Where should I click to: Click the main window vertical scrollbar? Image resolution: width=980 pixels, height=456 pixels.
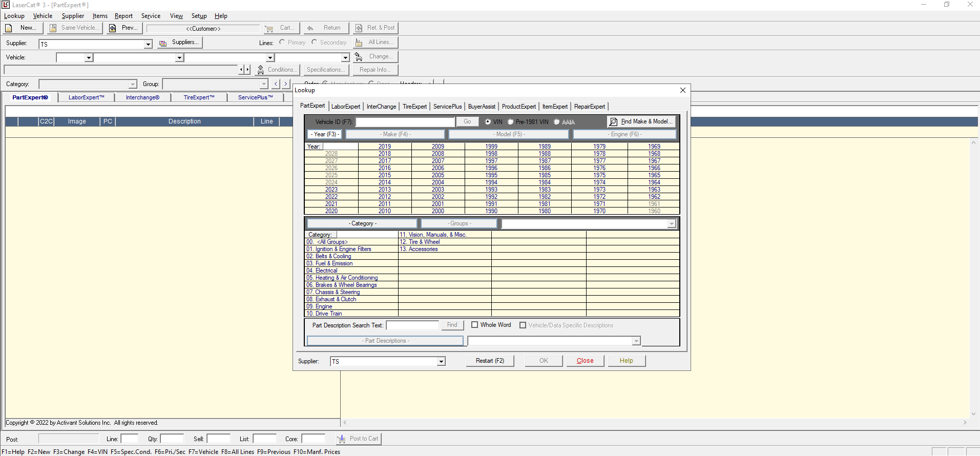[x=973, y=277]
